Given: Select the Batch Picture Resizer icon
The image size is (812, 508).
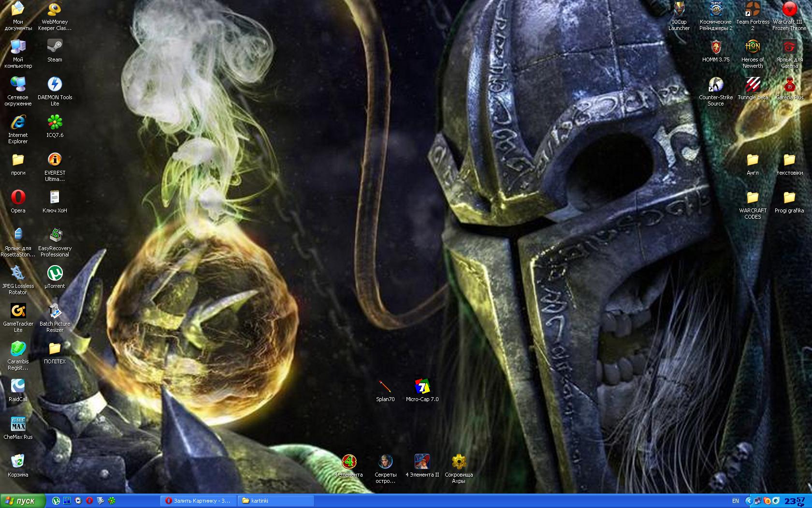Looking at the screenshot, I should click(x=55, y=317).
